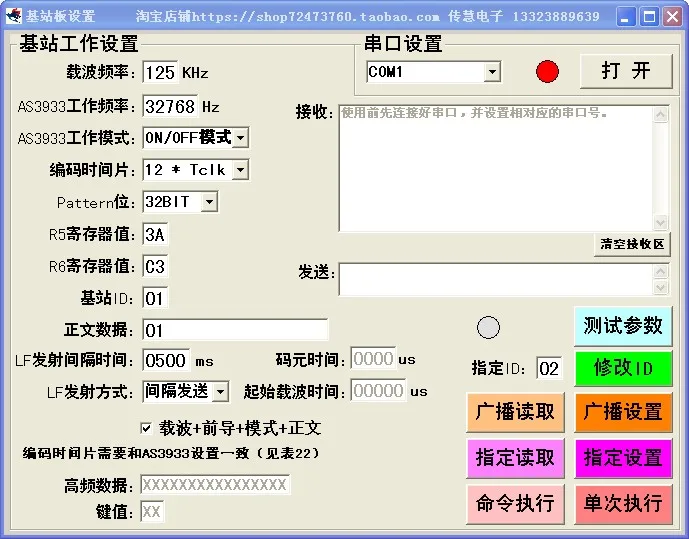689x539 pixels.
Task: Open the 编码时间片 12 * Tclk dropdown
Action: coord(240,170)
